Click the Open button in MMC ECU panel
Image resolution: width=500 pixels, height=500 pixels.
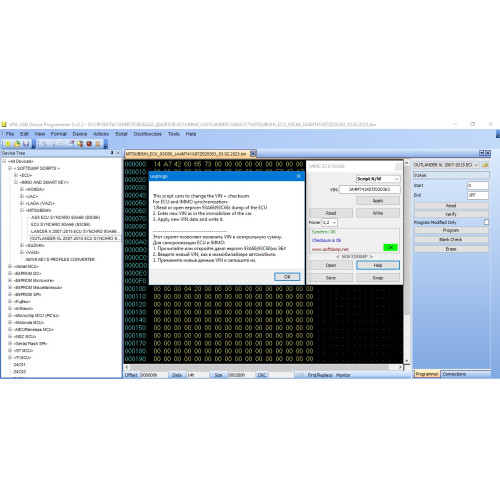[331, 265]
